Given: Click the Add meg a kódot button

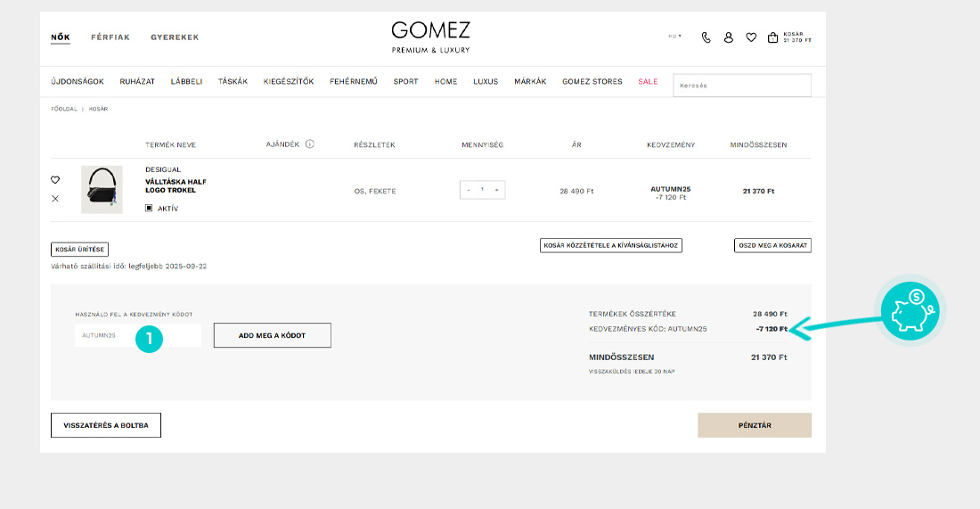Looking at the screenshot, I should click(272, 335).
